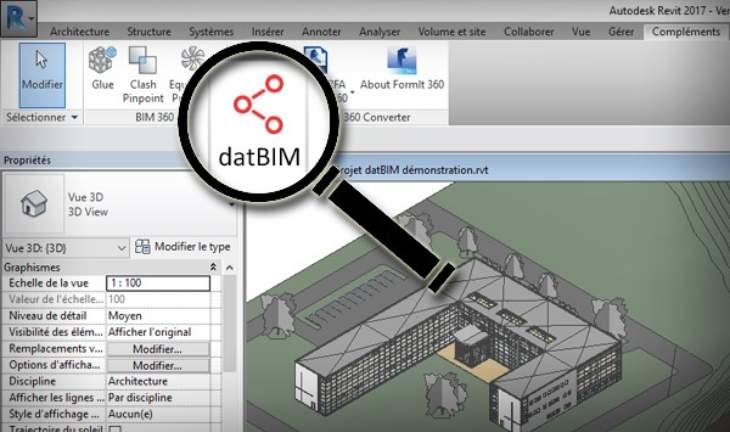Select the Compléments ribbon tab
The image size is (730, 432).
click(686, 32)
